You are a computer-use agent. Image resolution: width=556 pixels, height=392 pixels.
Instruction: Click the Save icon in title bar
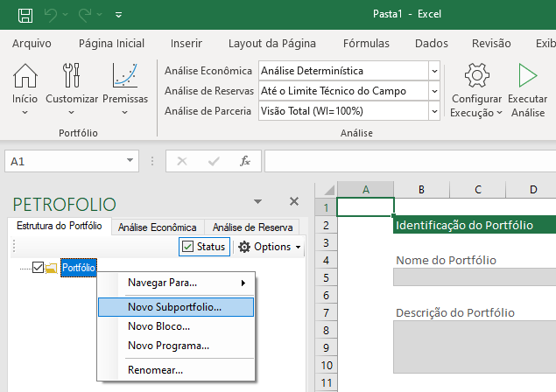(25, 15)
